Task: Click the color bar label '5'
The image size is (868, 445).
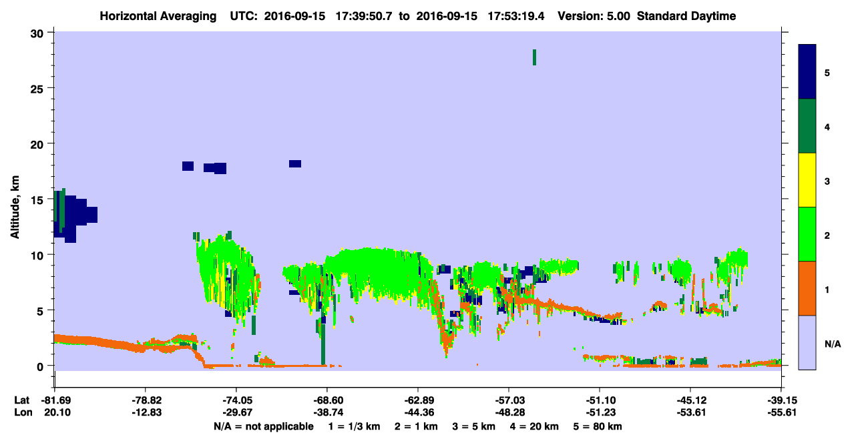Action: point(827,72)
